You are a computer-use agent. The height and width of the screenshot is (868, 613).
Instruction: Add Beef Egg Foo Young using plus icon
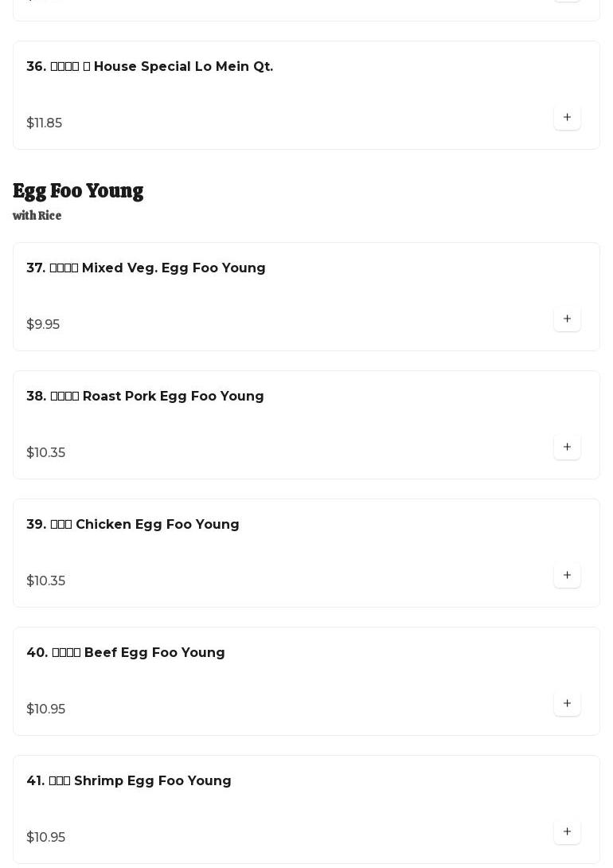(567, 703)
